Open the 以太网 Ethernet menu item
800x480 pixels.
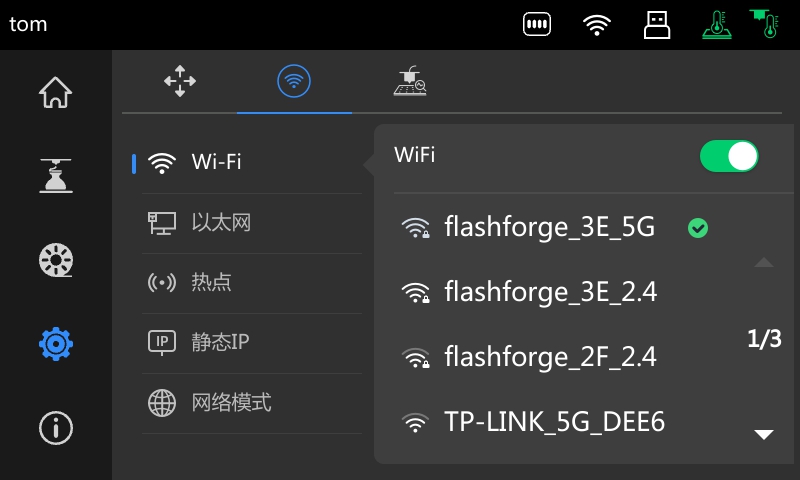click(x=252, y=223)
